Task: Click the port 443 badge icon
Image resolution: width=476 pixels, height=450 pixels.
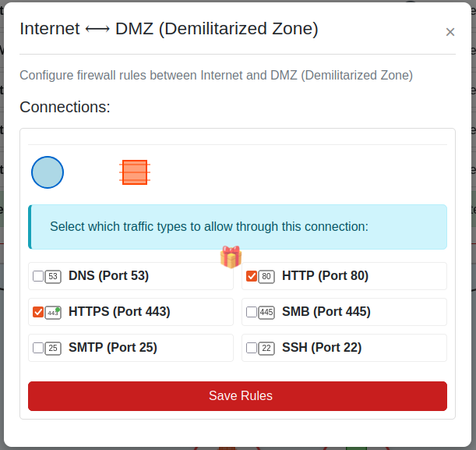Action: pyautogui.click(x=53, y=312)
